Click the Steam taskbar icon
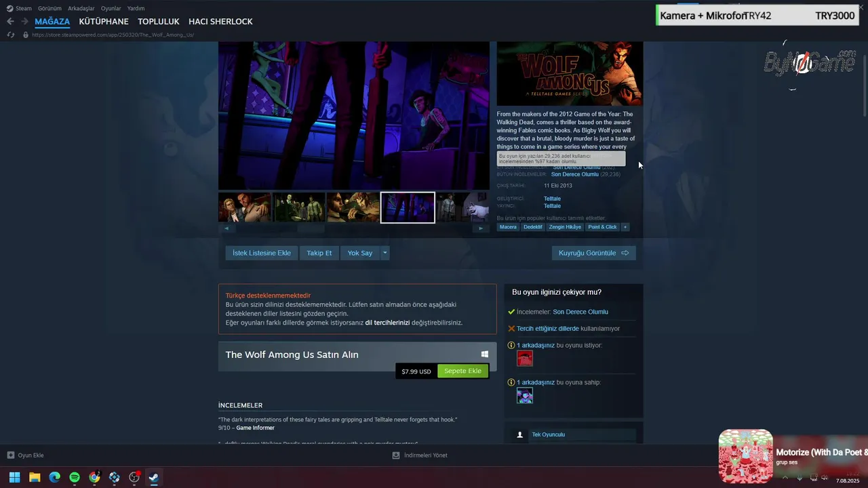 pyautogui.click(x=154, y=477)
